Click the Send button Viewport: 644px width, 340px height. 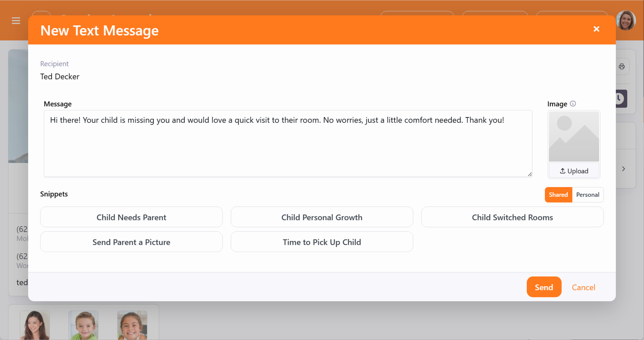tap(544, 287)
